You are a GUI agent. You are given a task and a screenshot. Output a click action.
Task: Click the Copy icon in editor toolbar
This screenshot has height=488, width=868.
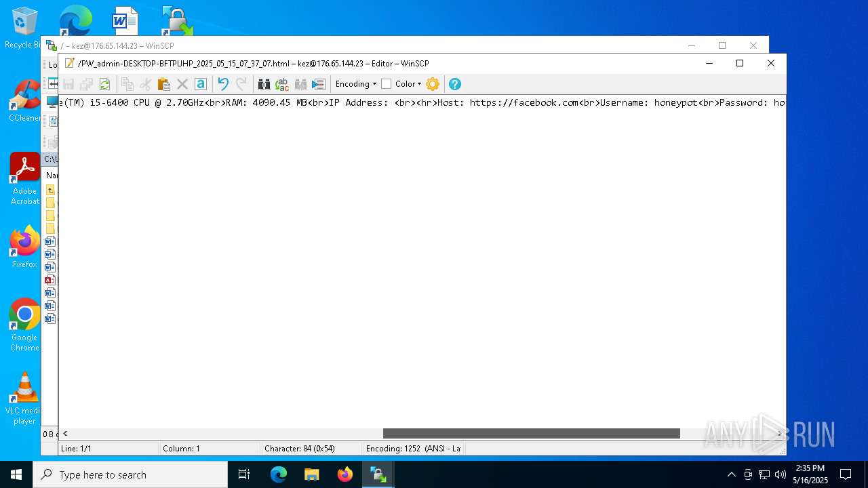point(127,84)
